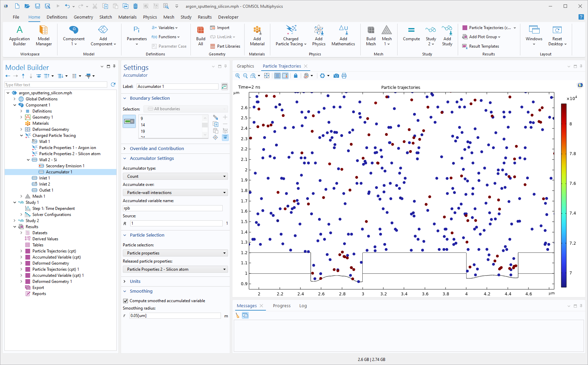Toggle the view lock icon
Viewport: 588px width, 365px height.
296,76
